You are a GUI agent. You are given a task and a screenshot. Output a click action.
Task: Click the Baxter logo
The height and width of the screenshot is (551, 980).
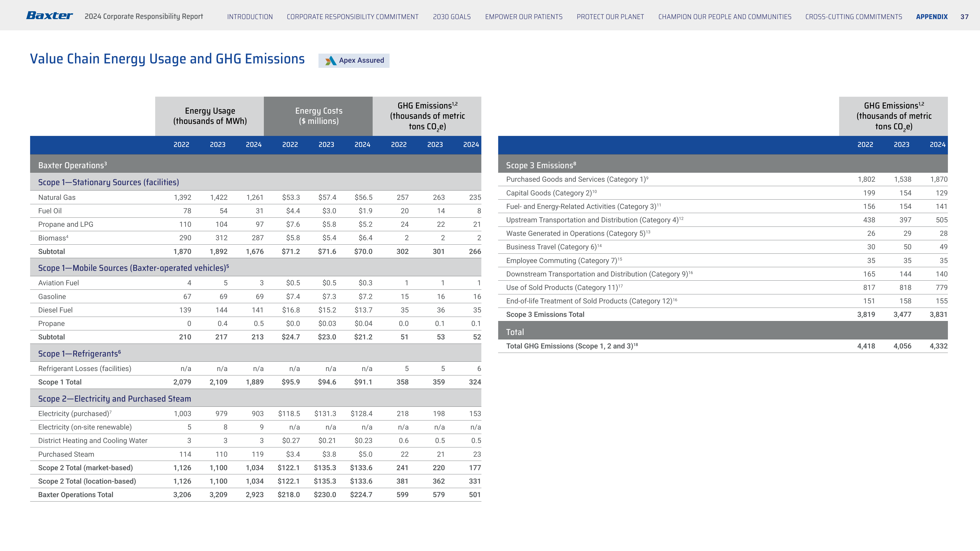pyautogui.click(x=49, y=16)
